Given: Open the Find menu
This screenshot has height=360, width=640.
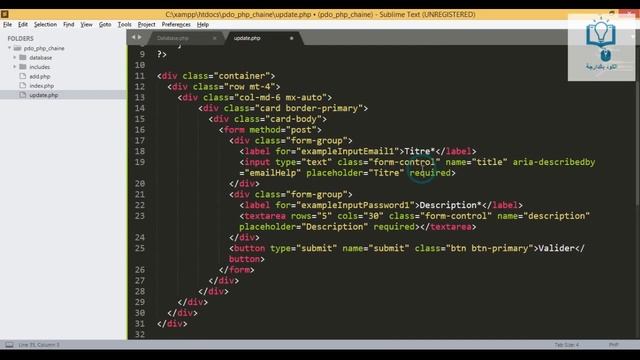Looking at the screenshot, I should [69, 24].
